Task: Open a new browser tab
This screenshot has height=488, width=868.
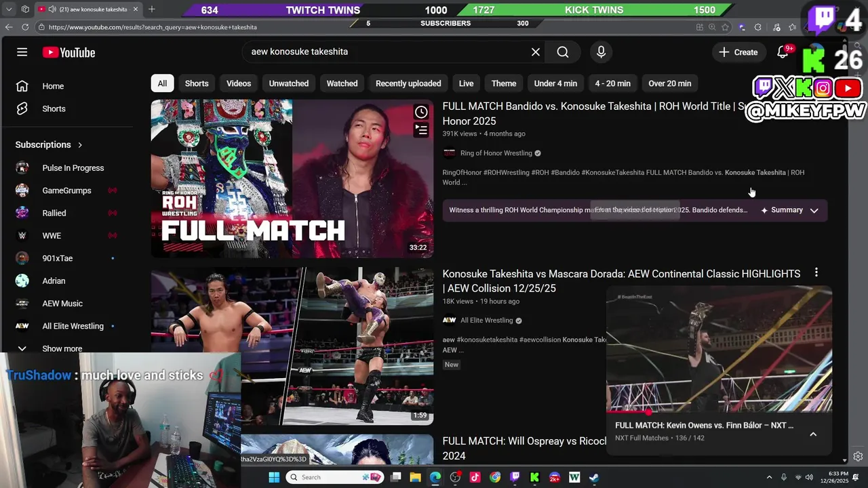Action: (151, 9)
